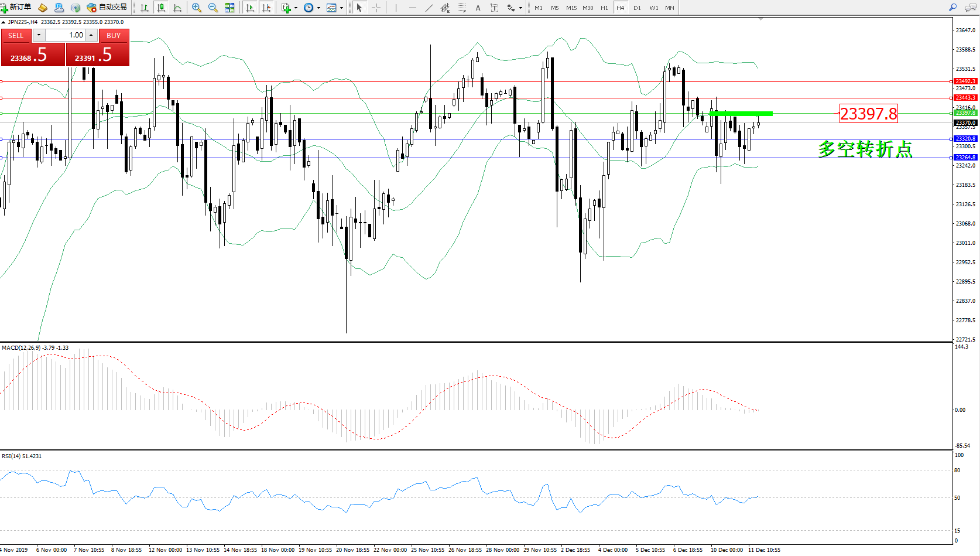Toggle candlestick chart display mode
980x556 pixels.
[161, 8]
